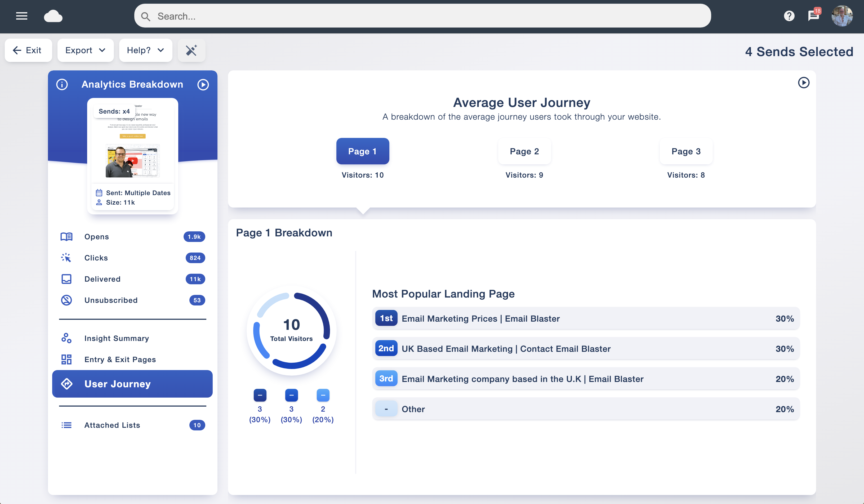This screenshot has height=504, width=864.
Task: Open Insight Summary
Action: [x=132, y=338]
